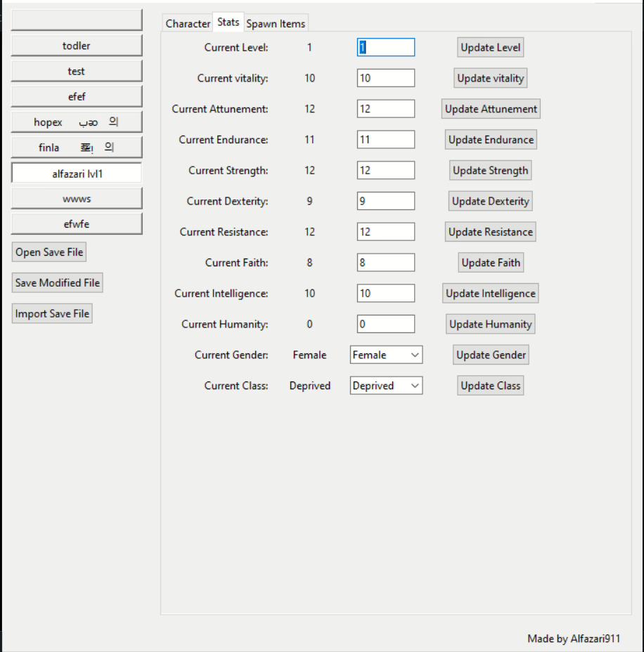This screenshot has height=652, width=644.
Task: Click the Current Intelligence label
Action: coord(221,294)
